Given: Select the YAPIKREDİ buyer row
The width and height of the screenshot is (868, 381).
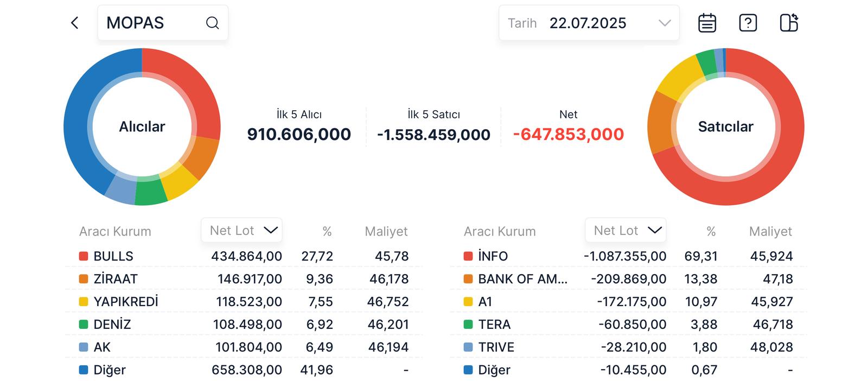Looking at the screenshot, I should pos(244,302).
